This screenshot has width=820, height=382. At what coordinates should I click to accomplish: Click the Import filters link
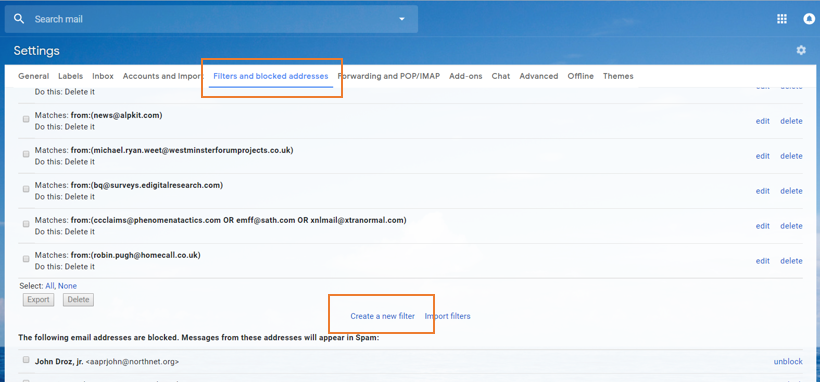point(448,316)
